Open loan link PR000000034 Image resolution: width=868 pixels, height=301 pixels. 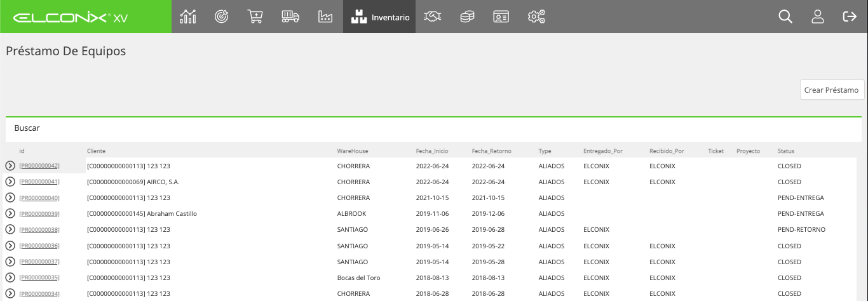[39, 294]
